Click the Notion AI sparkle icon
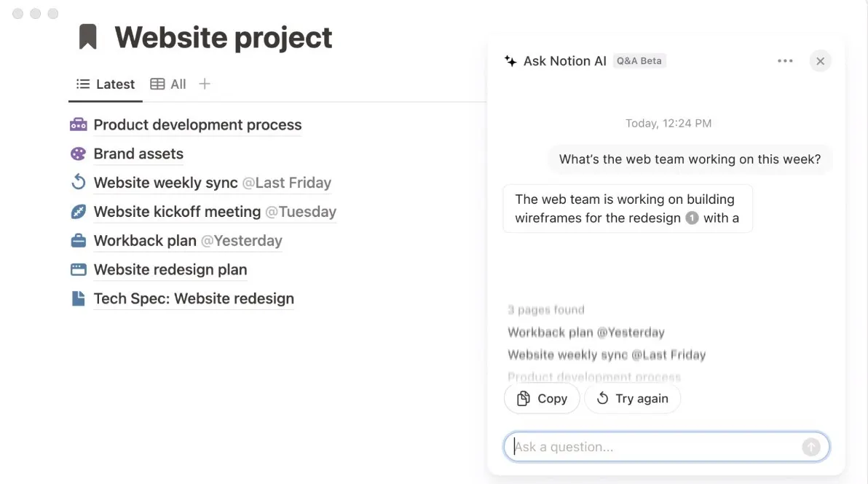 [x=510, y=61]
